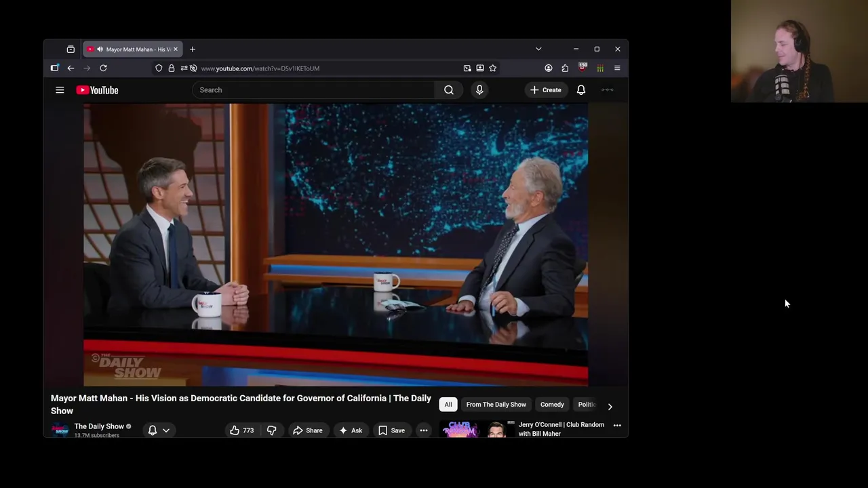Select the Politics chip
Viewport: 868px width, 488px height.
point(587,405)
